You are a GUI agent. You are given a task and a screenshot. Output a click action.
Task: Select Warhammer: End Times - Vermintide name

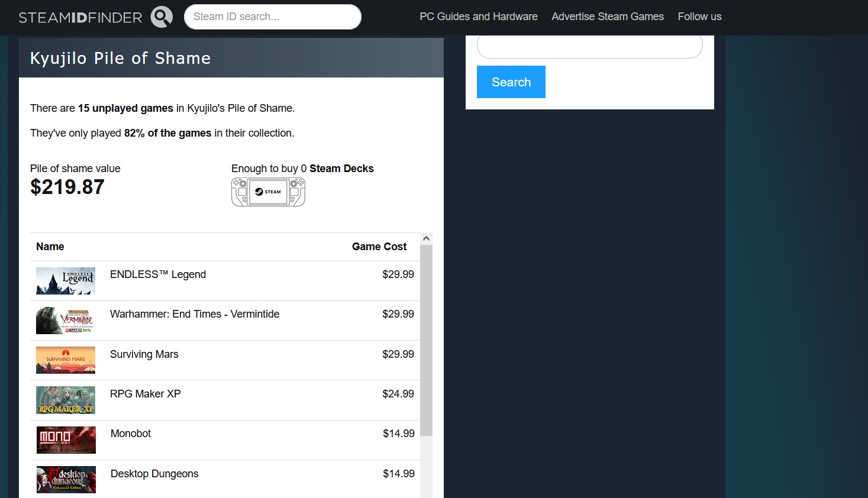point(195,314)
